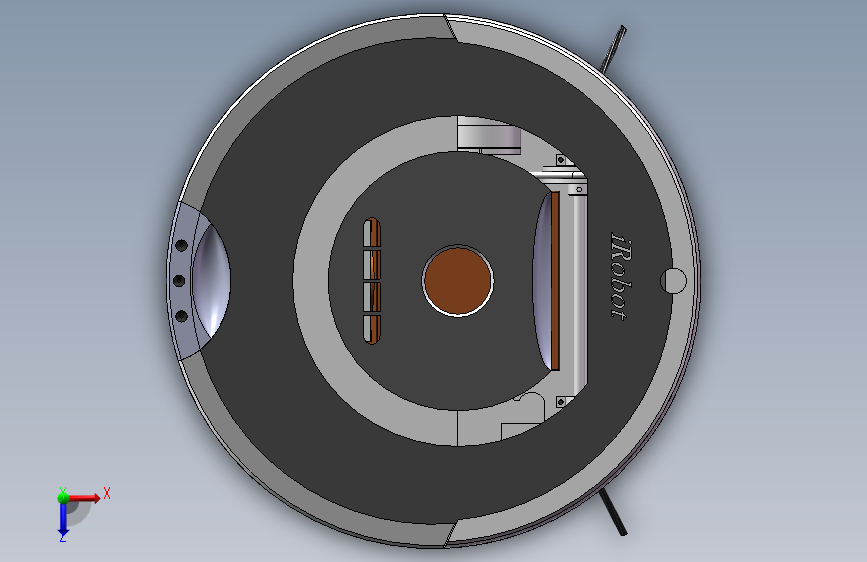
Task: Select the bottommost vent slot left of center
Action: 372,329
